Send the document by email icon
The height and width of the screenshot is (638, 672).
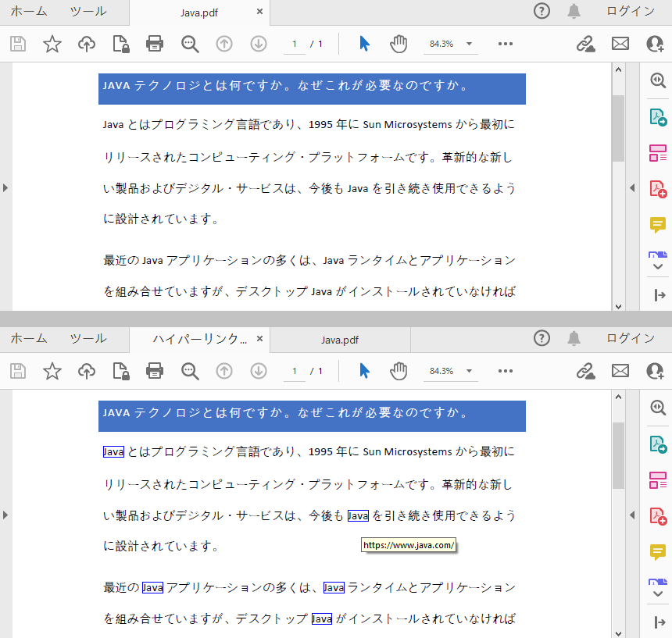click(620, 44)
